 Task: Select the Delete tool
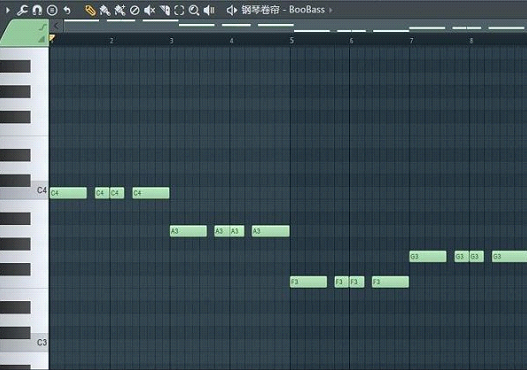[x=134, y=10]
